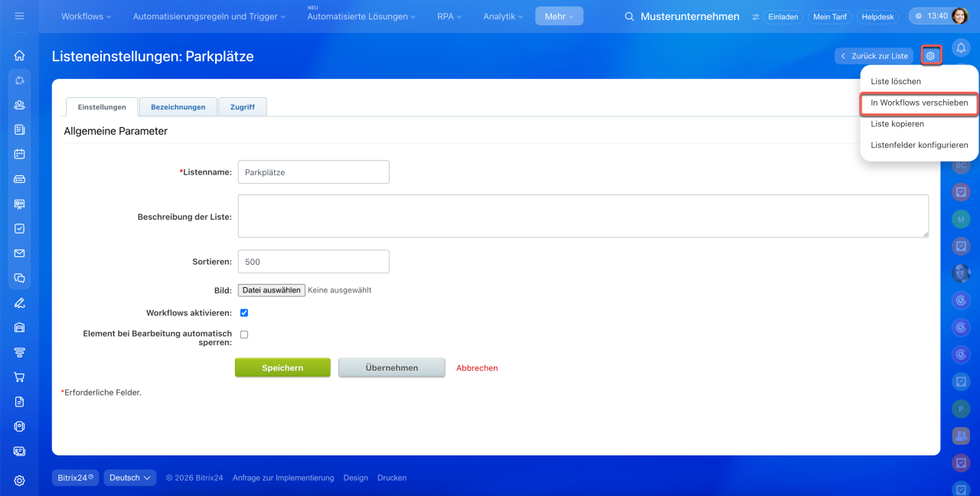Click the Beschreibung der Liste textarea
This screenshot has height=496, width=980.
click(583, 216)
